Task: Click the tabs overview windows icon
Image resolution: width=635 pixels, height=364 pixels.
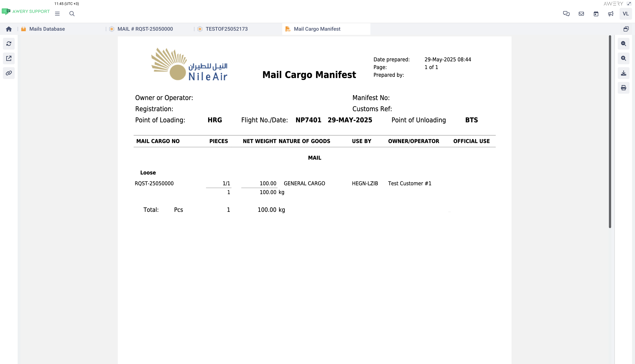Action: (626, 29)
